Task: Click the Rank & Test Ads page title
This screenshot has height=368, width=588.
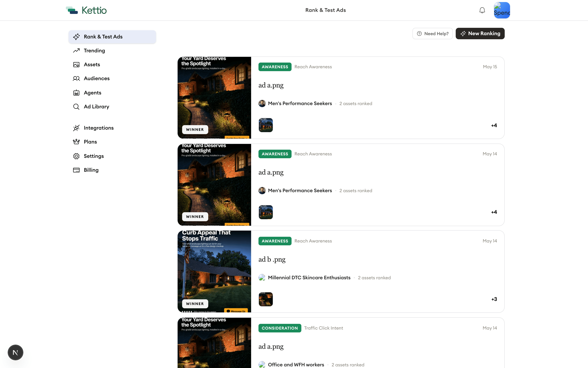Action: click(x=325, y=10)
